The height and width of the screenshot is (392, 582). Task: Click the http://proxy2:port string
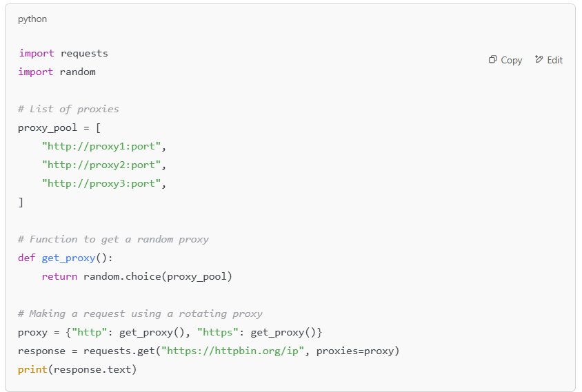pos(101,165)
